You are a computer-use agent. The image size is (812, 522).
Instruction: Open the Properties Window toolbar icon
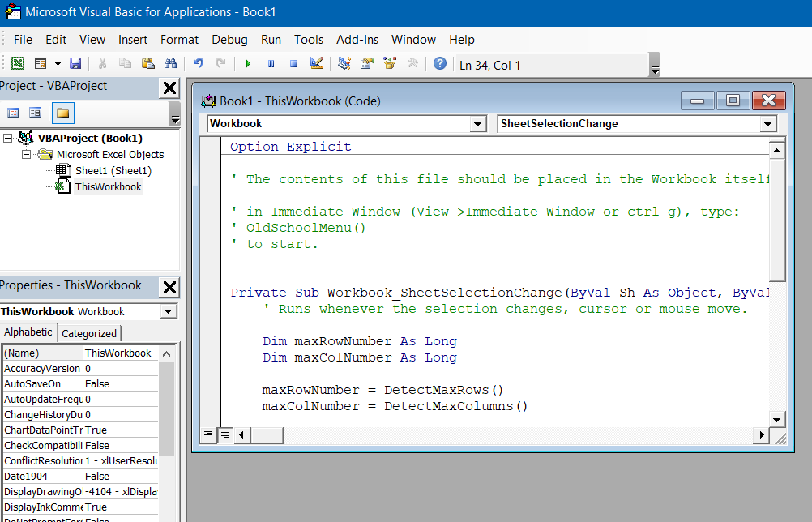coord(366,63)
